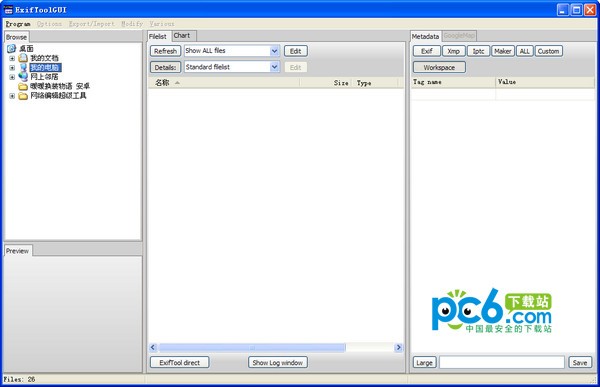Show Xmp metadata
Viewport: 600px width, 387px height.
click(x=454, y=51)
